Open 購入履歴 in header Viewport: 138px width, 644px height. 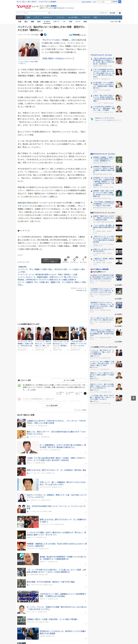coord(112,13)
